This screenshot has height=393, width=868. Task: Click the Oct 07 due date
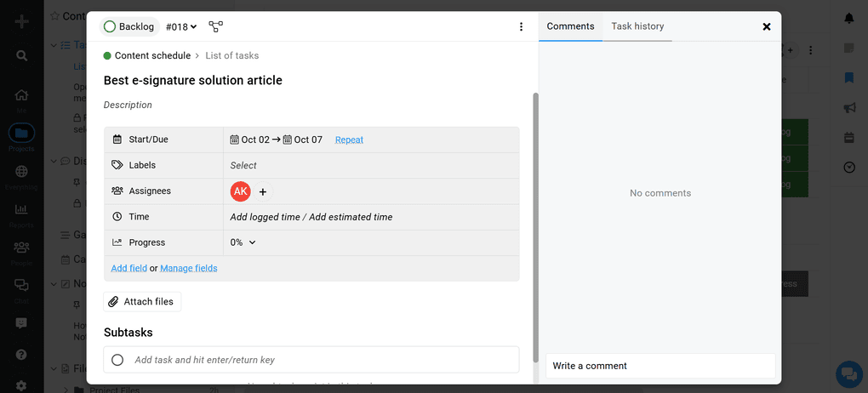point(308,140)
